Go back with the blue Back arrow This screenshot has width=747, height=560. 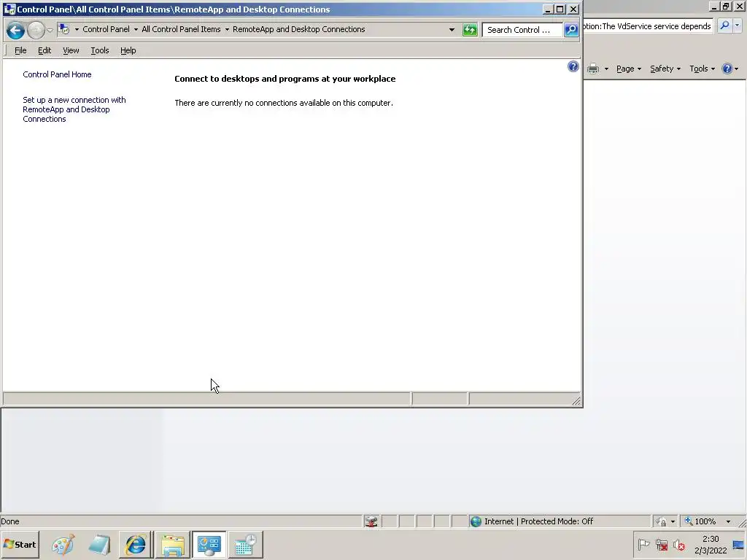(15, 30)
